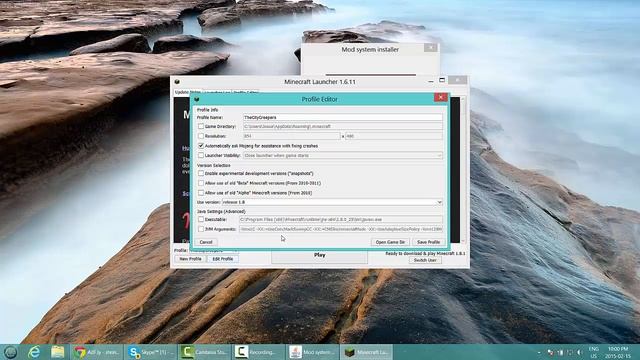Click the Open Game Dir button
Screen dimensions: 640x360
click(x=390, y=242)
